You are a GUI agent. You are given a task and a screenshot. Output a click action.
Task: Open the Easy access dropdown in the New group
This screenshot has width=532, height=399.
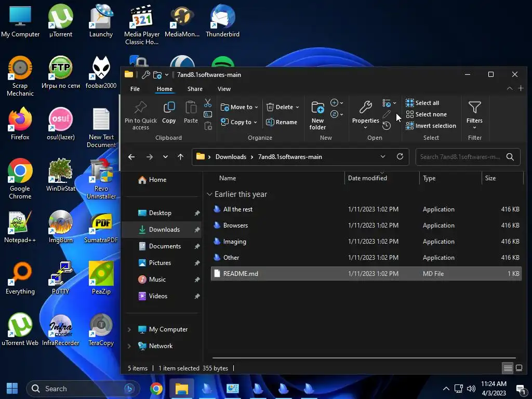[337, 114]
